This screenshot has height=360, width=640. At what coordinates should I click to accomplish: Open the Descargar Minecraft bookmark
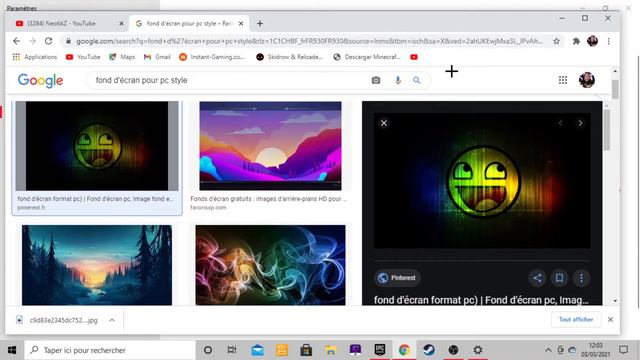pyautogui.click(x=367, y=57)
